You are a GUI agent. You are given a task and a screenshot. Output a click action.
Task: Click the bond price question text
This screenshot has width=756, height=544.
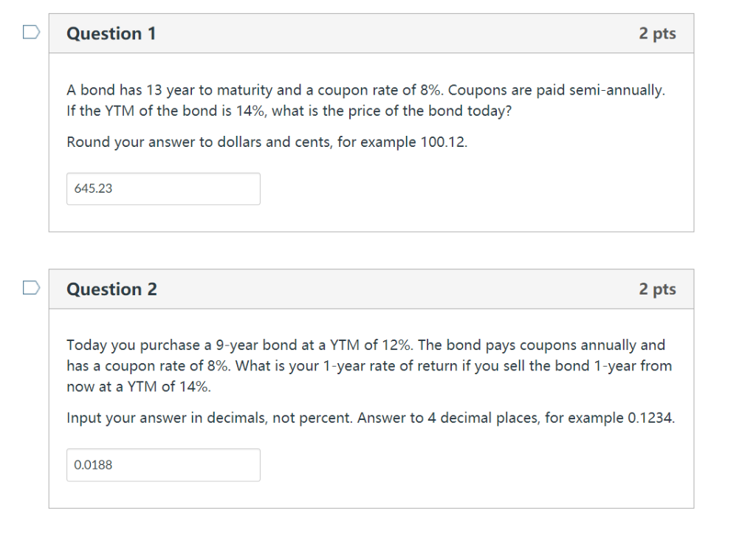365,101
